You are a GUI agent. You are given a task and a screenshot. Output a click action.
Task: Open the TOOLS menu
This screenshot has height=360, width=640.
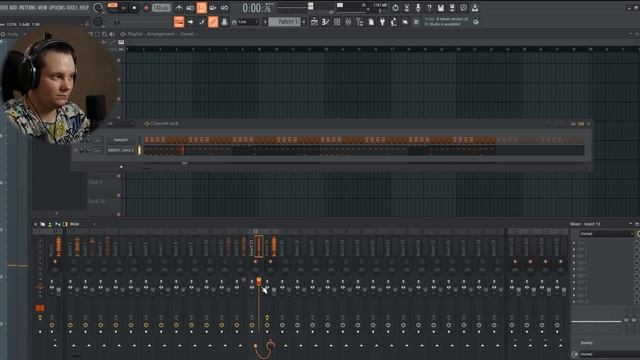click(x=72, y=8)
